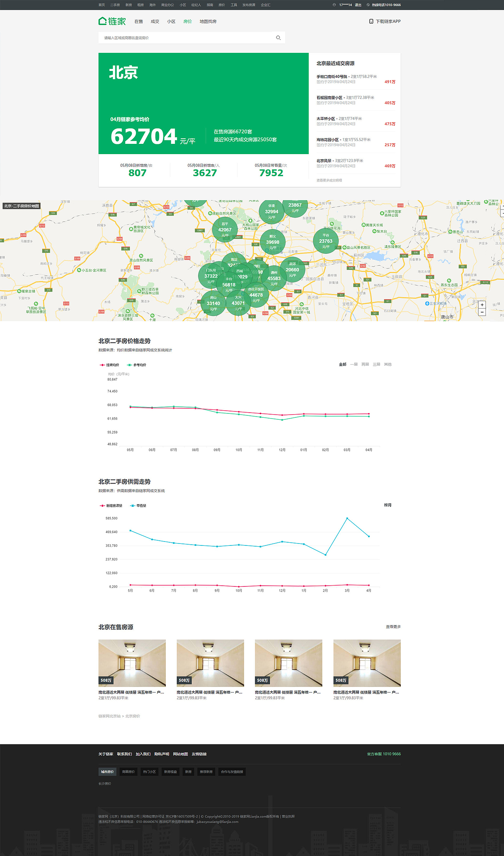Switch to footer tab 热门小区
504x856 pixels.
(x=149, y=772)
